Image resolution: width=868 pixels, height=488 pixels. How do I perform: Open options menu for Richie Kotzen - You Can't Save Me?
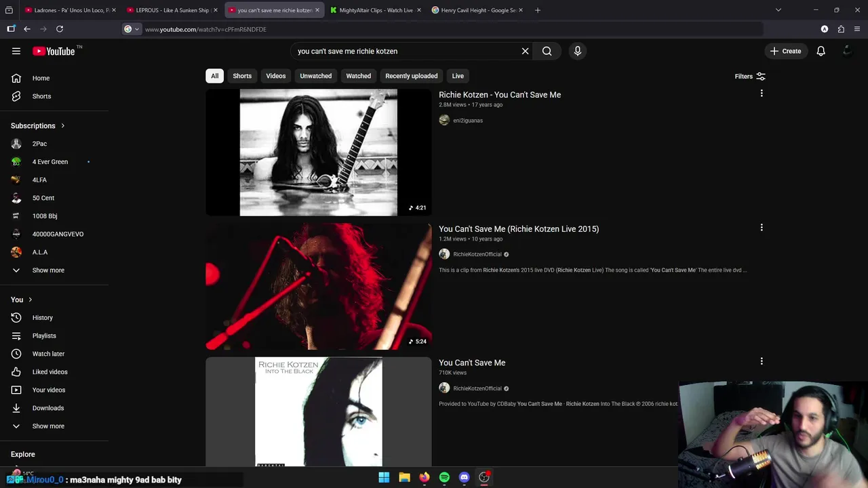pos(762,94)
